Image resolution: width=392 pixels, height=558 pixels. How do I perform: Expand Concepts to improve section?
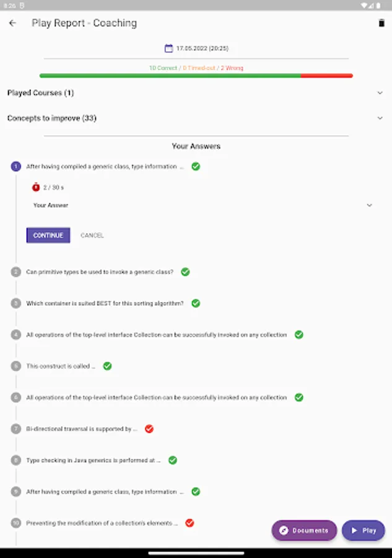click(x=380, y=118)
